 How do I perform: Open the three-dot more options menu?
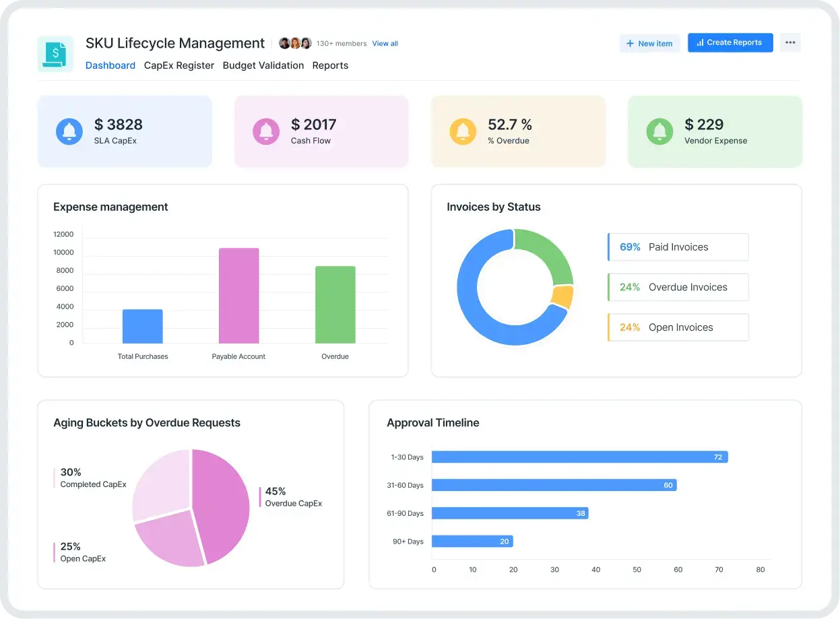pyautogui.click(x=790, y=42)
